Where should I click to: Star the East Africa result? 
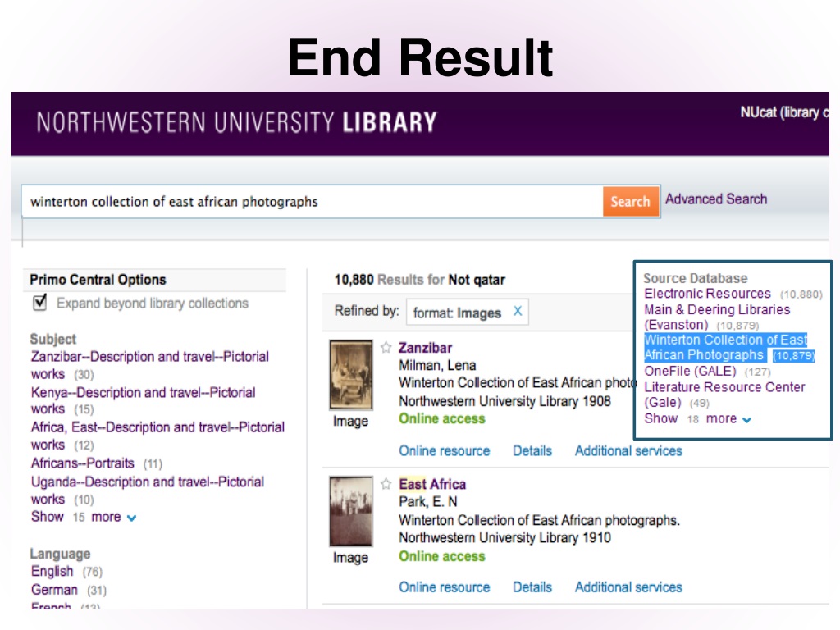(386, 484)
